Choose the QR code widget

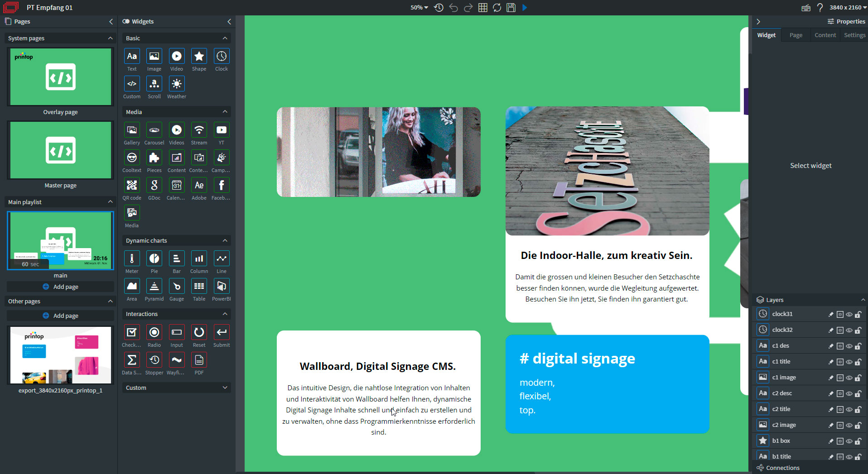[132, 186]
